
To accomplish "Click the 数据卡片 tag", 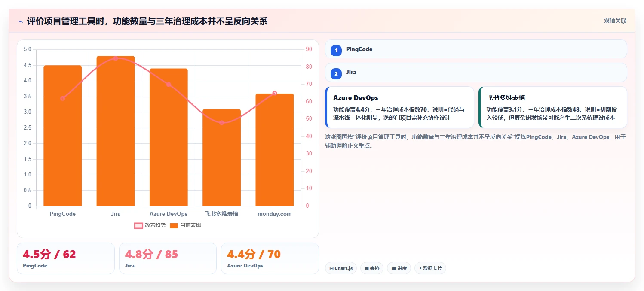I will point(430,268).
